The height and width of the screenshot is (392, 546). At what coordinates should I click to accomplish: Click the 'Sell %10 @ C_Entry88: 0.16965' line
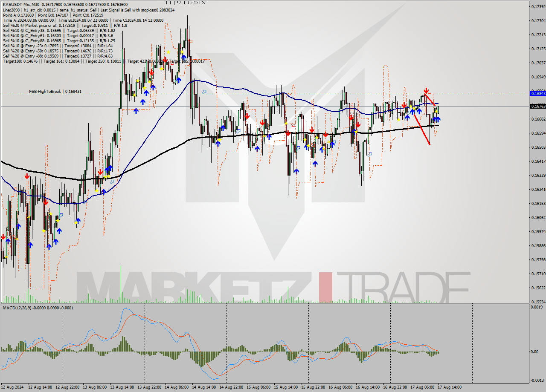click(59, 40)
